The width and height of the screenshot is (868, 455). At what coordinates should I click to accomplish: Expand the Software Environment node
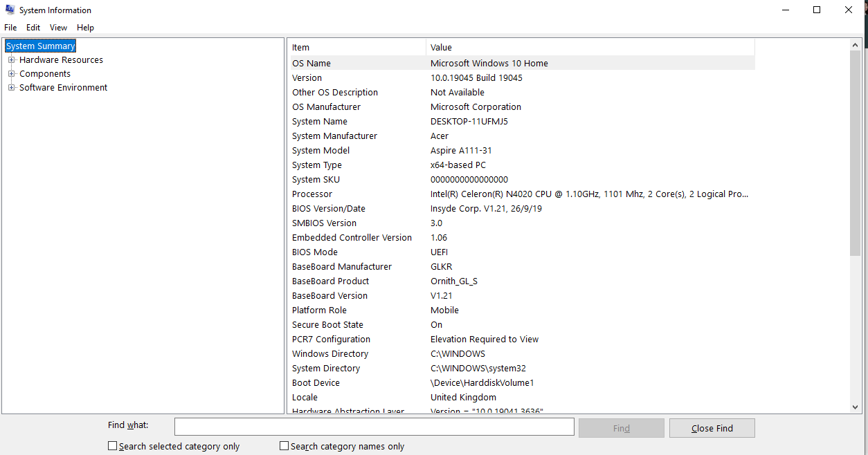12,88
